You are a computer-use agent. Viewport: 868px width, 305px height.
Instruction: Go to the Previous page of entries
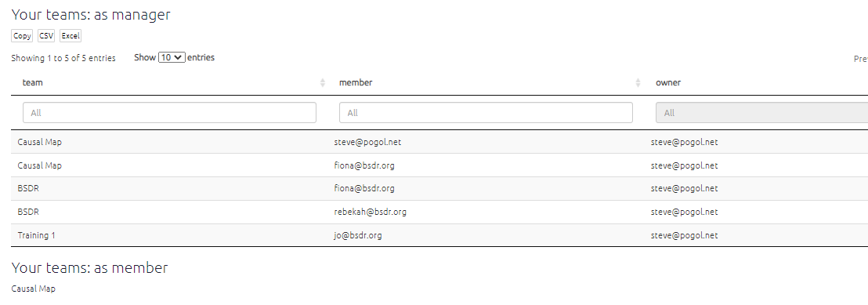(x=861, y=59)
